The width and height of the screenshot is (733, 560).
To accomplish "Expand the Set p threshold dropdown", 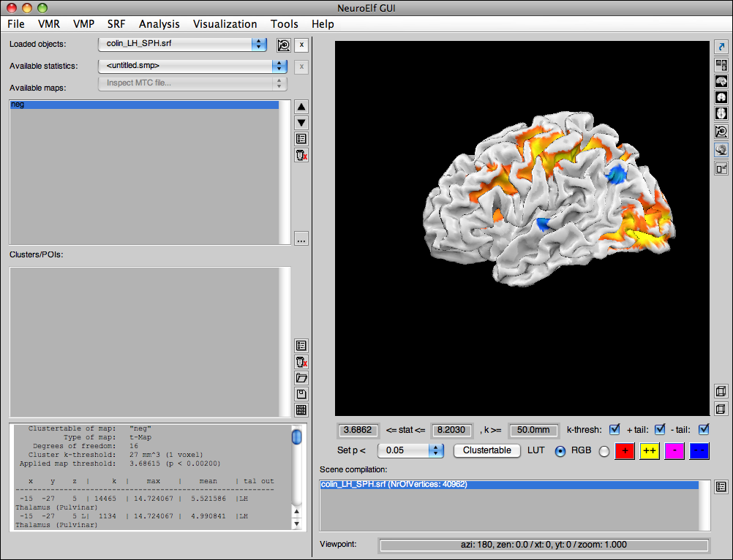I will pyautogui.click(x=411, y=450).
